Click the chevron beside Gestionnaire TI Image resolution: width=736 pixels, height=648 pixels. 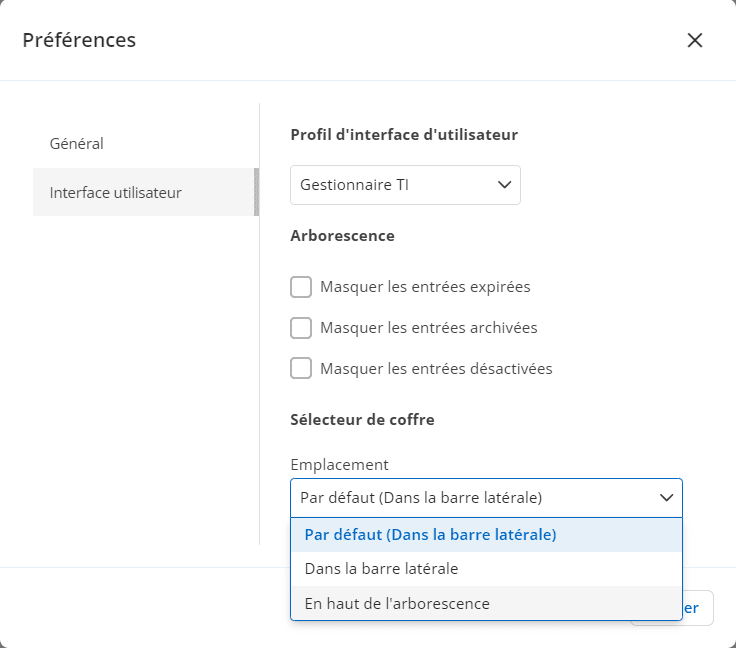(504, 185)
